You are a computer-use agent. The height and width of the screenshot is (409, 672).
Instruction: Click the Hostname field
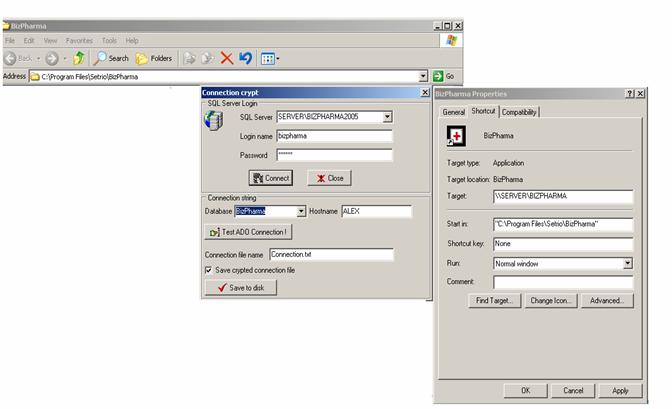pos(377,211)
